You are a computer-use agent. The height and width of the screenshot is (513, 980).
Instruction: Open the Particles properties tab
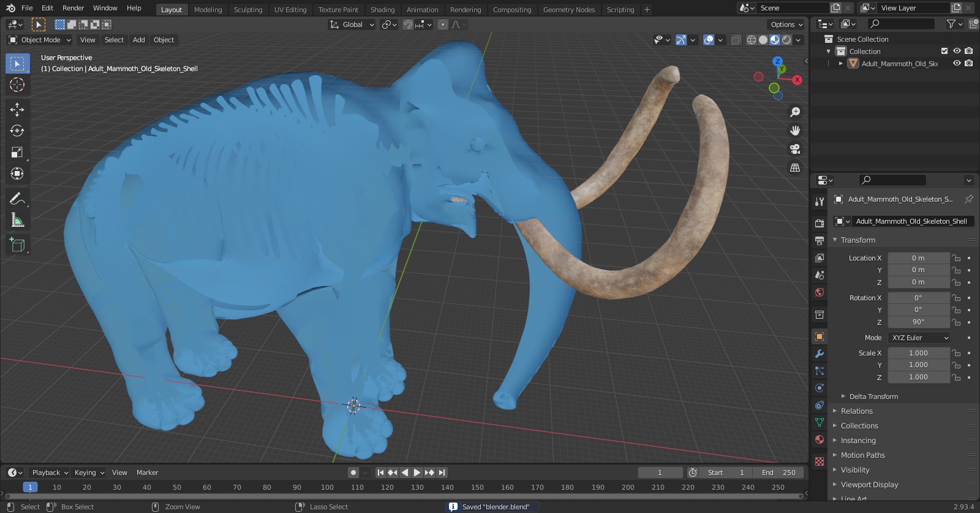point(820,371)
